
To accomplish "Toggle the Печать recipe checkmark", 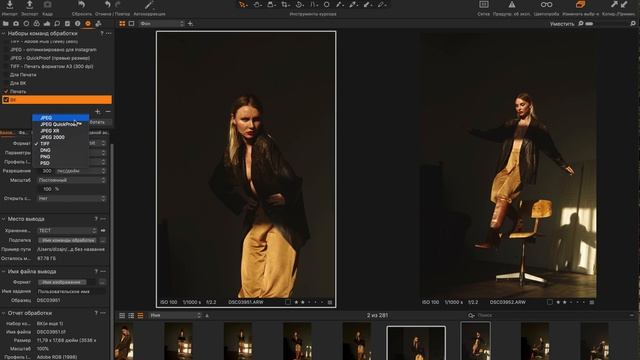I will coord(6,91).
